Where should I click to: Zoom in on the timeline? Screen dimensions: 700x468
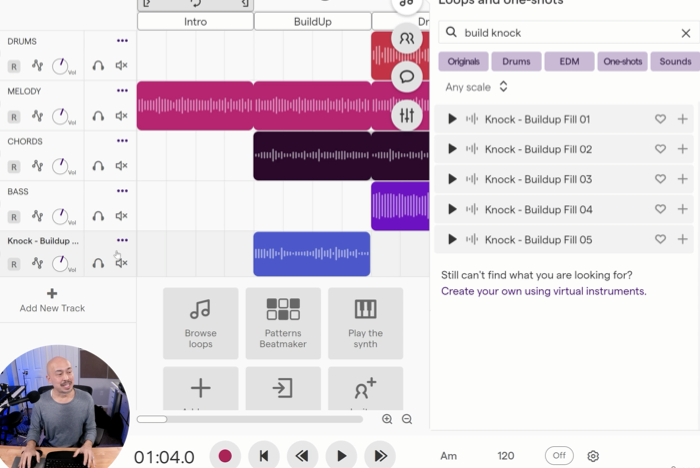[x=387, y=419]
